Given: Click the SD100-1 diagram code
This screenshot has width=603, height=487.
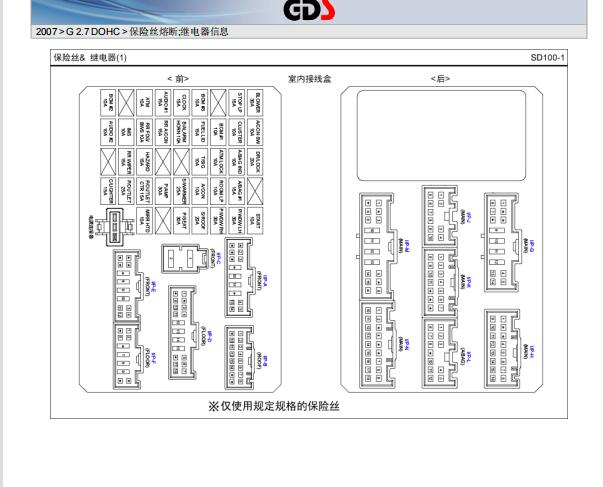Looking at the screenshot, I should [x=547, y=58].
